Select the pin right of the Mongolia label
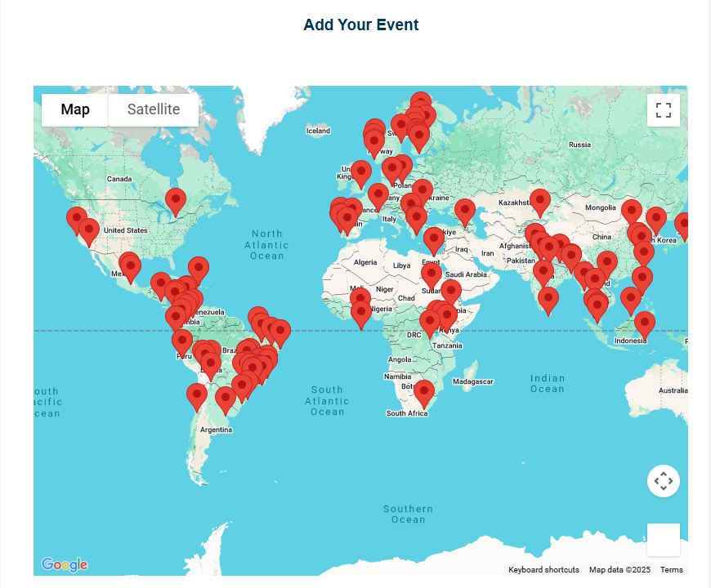 pyautogui.click(x=632, y=213)
